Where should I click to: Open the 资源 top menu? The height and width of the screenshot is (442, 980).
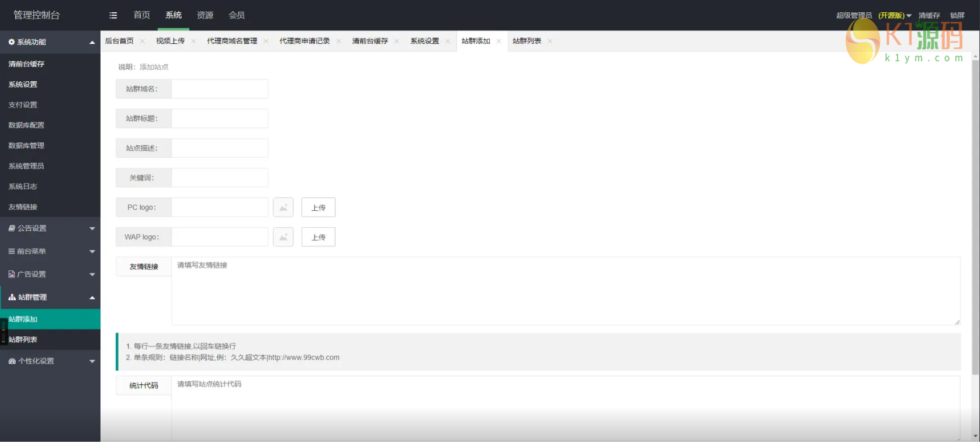tap(205, 15)
